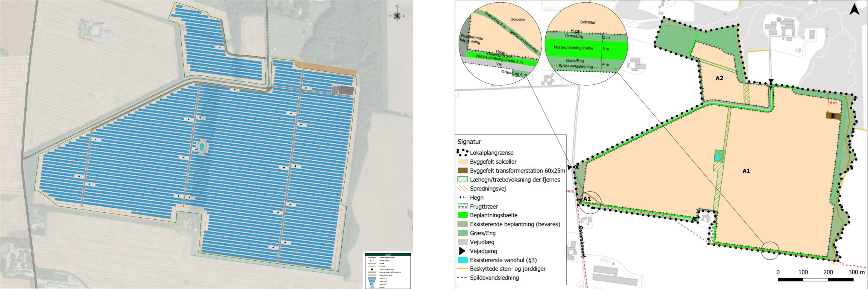868x289 pixels.
Task: Click the orange compound area strip on the aerial map
Action: (326, 68)
